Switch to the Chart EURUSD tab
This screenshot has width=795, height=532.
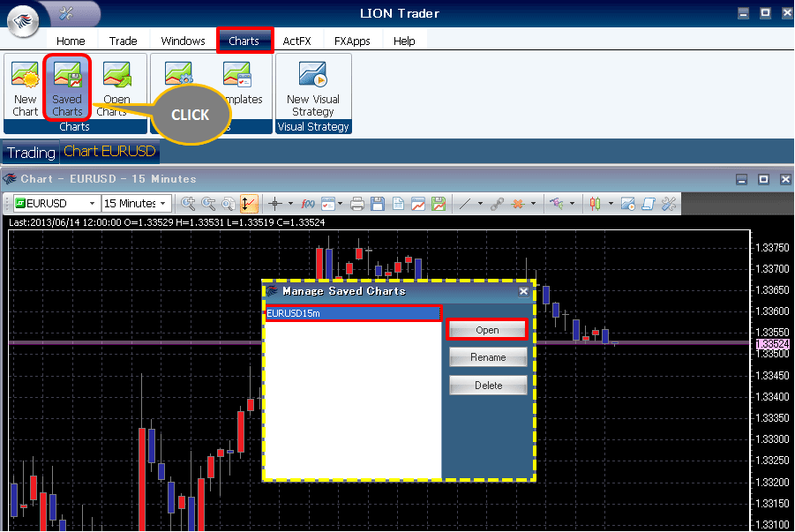tap(109, 152)
